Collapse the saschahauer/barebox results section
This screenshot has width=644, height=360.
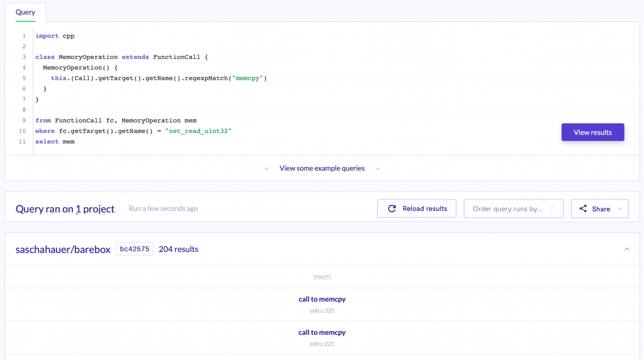click(x=626, y=249)
